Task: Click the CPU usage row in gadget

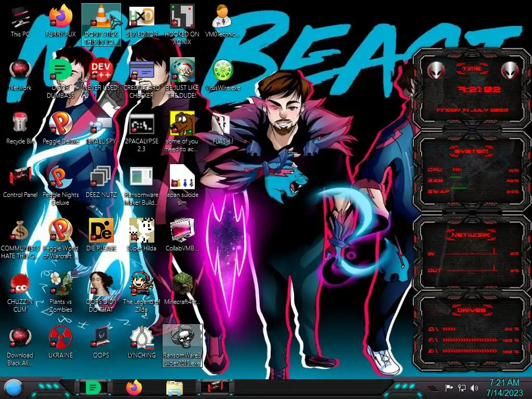Action: [473, 170]
